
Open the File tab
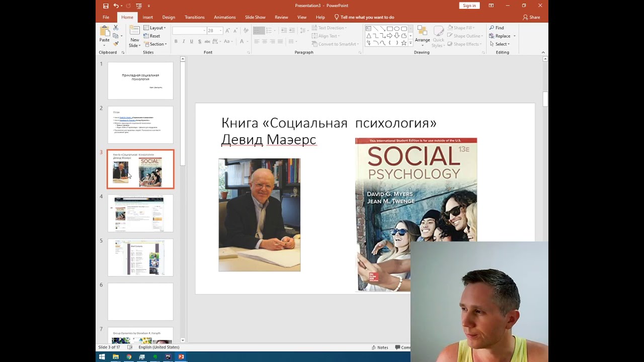[x=106, y=17]
